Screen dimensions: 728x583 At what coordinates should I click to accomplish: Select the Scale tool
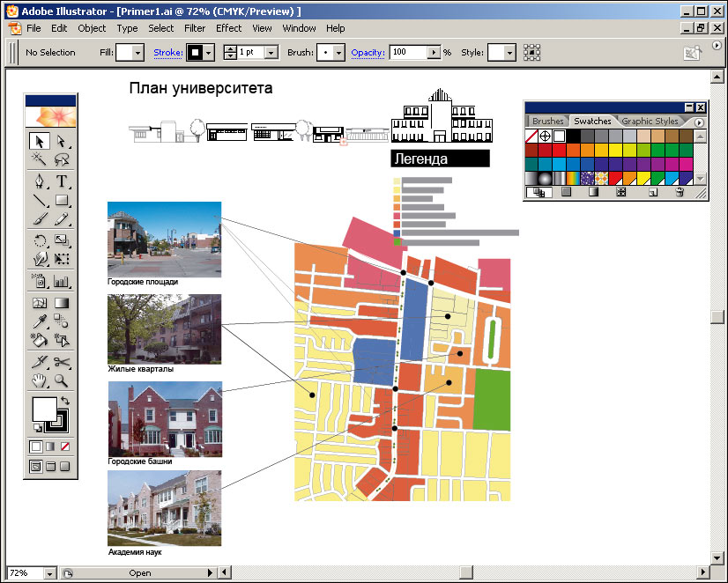tap(62, 240)
